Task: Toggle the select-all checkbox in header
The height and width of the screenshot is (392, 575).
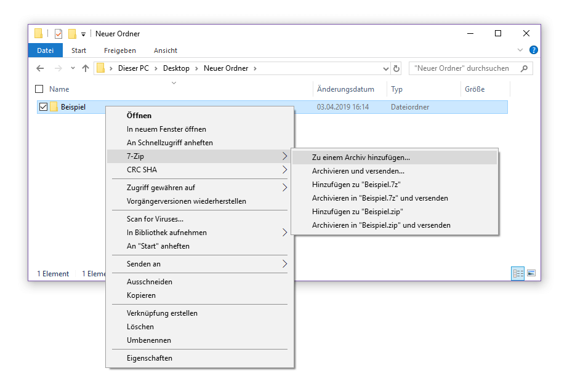Action: [x=39, y=89]
